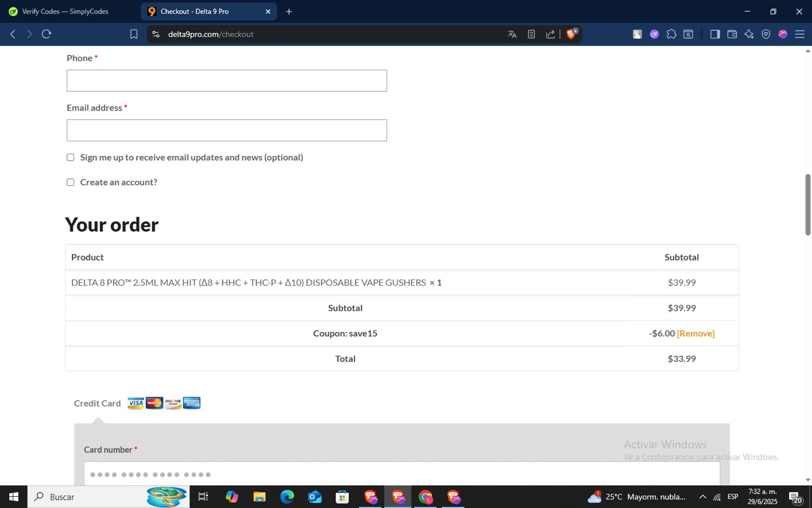Switch the ESP keyboard language indicator
The image size is (812, 508).
click(733, 497)
